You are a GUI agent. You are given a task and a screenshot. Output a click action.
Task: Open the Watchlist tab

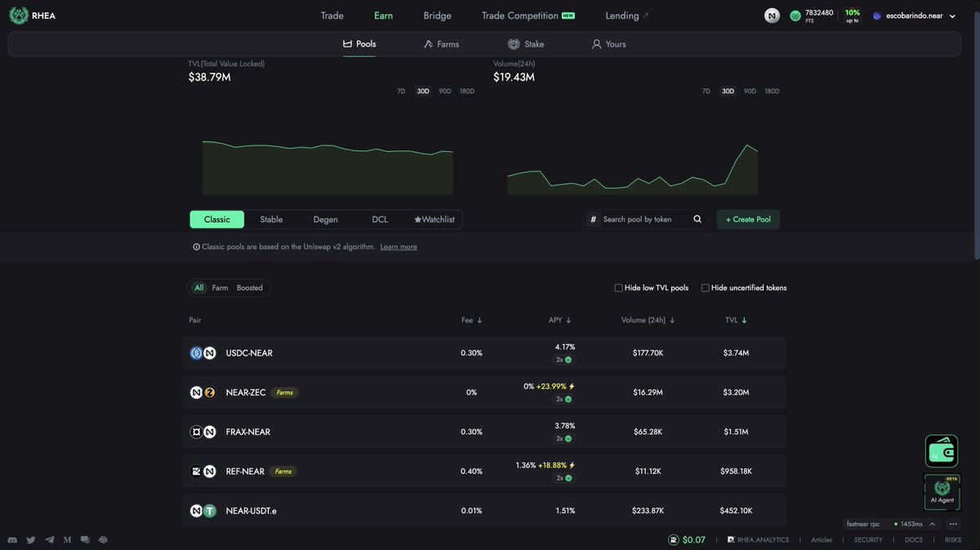pos(434,219)
